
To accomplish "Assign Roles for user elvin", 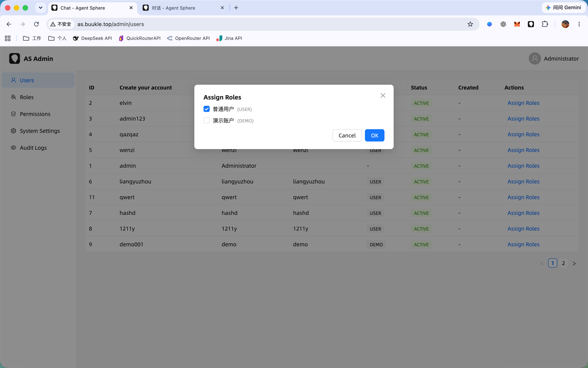I will [x=523, y=103].
